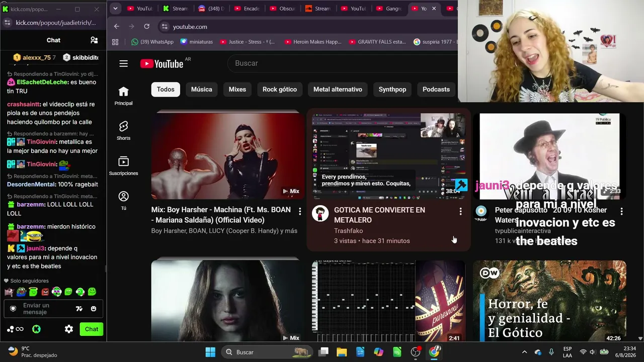
Task: Switch to Chrome in the taskbar
Action: (x=434, y=352)
